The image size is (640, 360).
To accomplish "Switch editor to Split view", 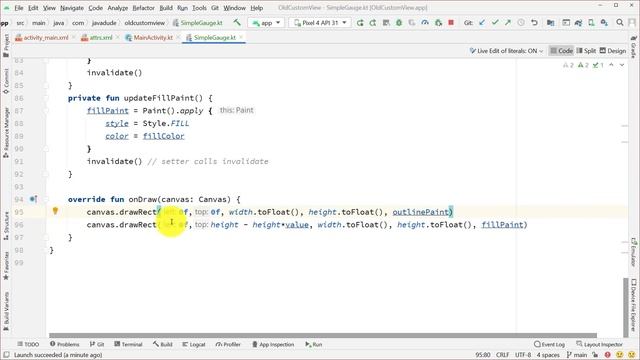I will [x=586, y=51].
